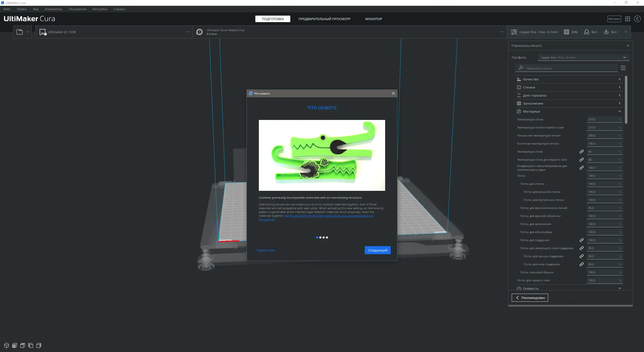Image resolution: width=644 pixels, height=352 pixels.
Task: Open the applications grid icon
Action: pyautogui.click(x=627, y=19)
